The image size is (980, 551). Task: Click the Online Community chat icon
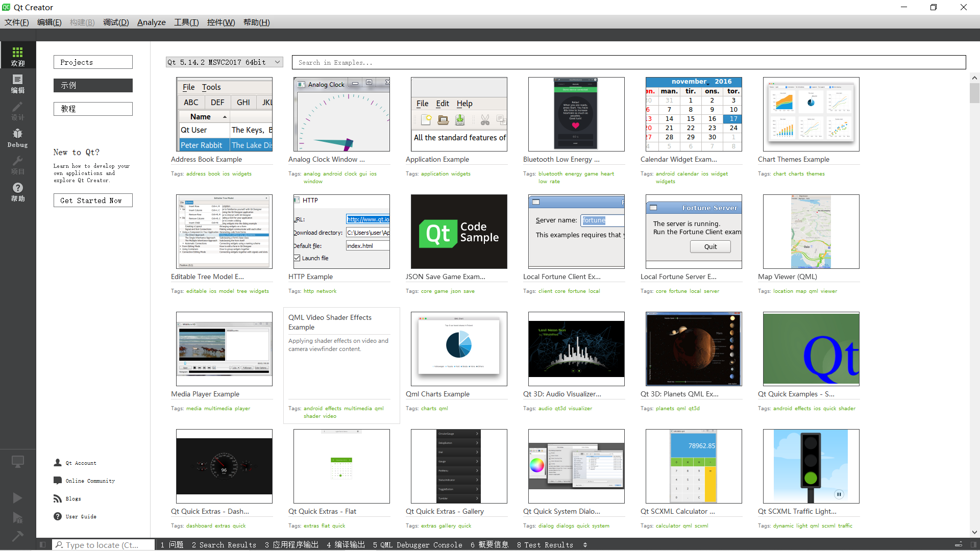pyautogui.click(x=58, y=481)
